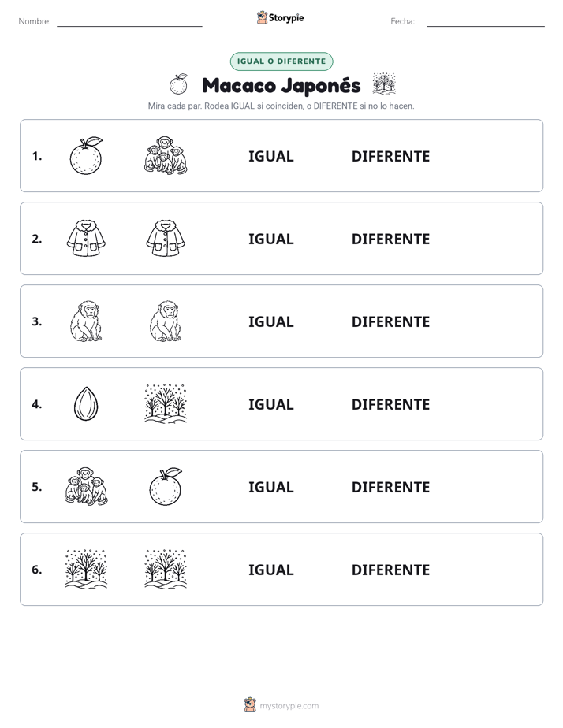Click the IGUAL O DIFERENTE badge
This screenshot has height=728, width=563.
coord(281,61)
